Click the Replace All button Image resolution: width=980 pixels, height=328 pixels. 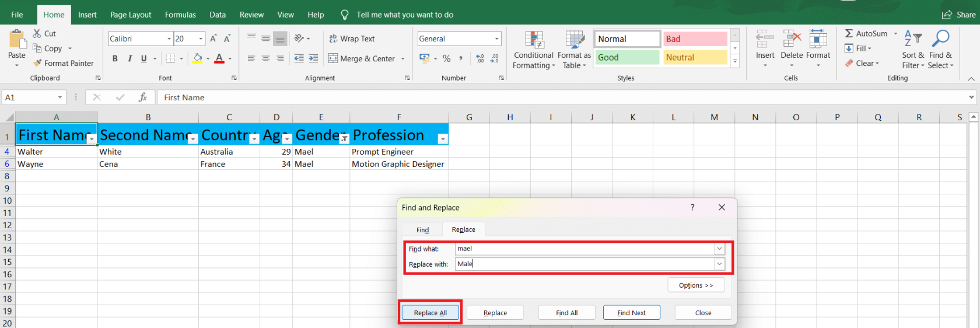pos(430,313)
